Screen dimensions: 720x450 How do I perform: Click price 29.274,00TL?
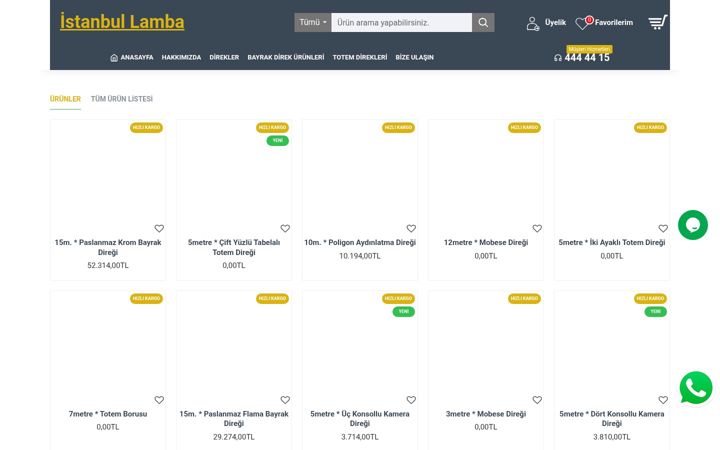point(234,437)
